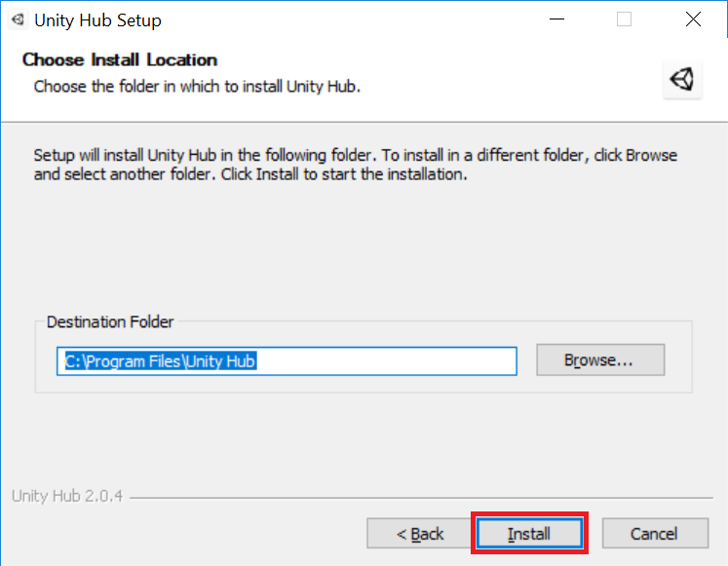Go to the previous step with Back

(419, 534)
